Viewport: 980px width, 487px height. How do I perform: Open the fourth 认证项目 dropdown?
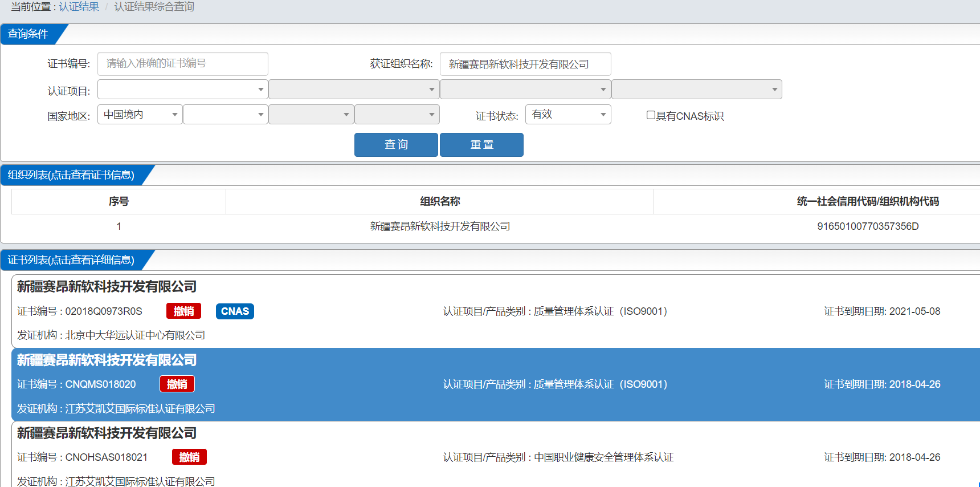pyautogui.click(x=697, y=90)
